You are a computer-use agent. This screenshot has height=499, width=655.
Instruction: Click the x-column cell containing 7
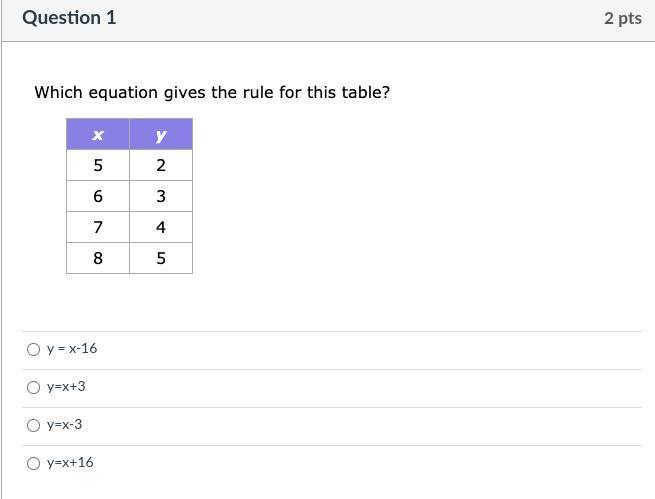pyautogui.click(x=98, y=227)
